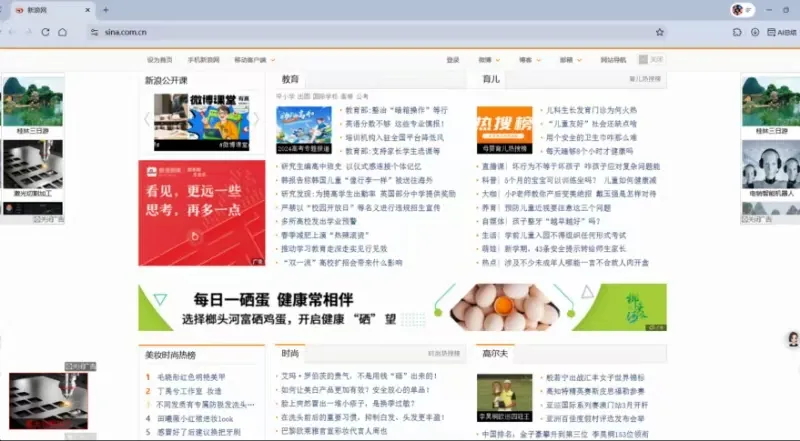Select the 新浪网 tab
Screen dimensions: 800x441
[51, 10]
